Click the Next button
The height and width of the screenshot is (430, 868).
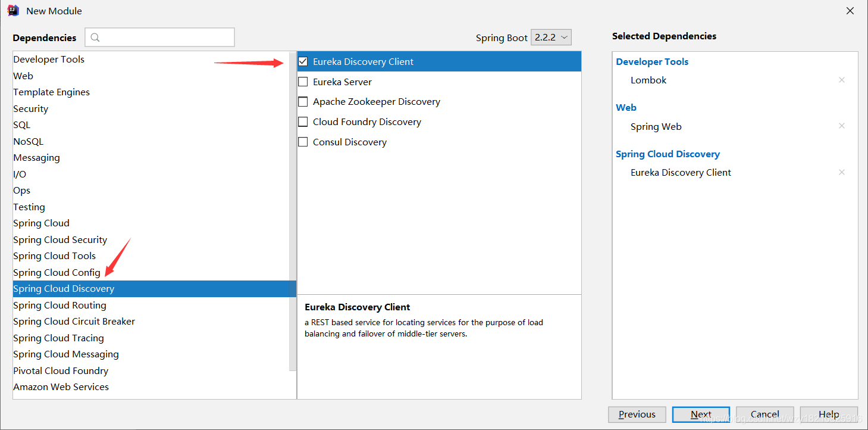coord(701,415)
